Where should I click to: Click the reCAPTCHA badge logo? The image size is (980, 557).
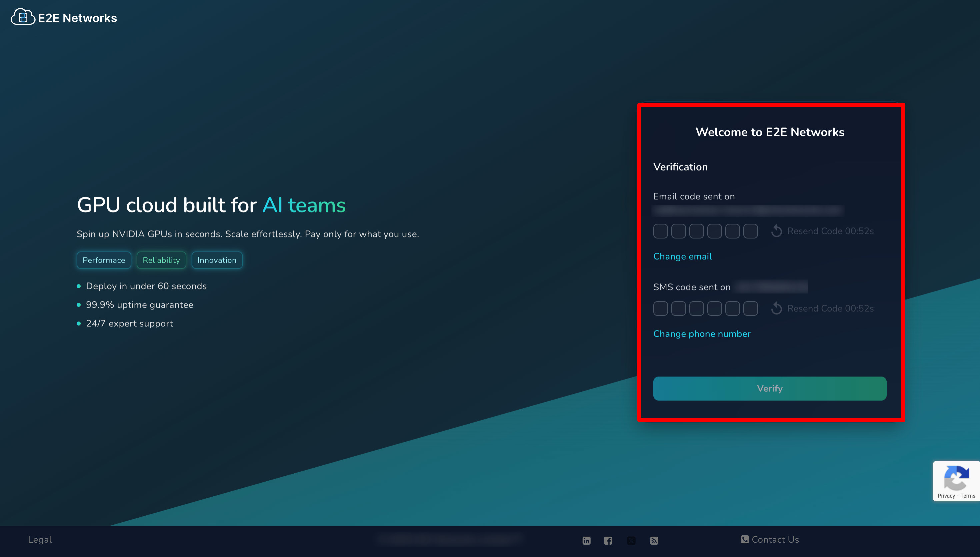(956, 477)
